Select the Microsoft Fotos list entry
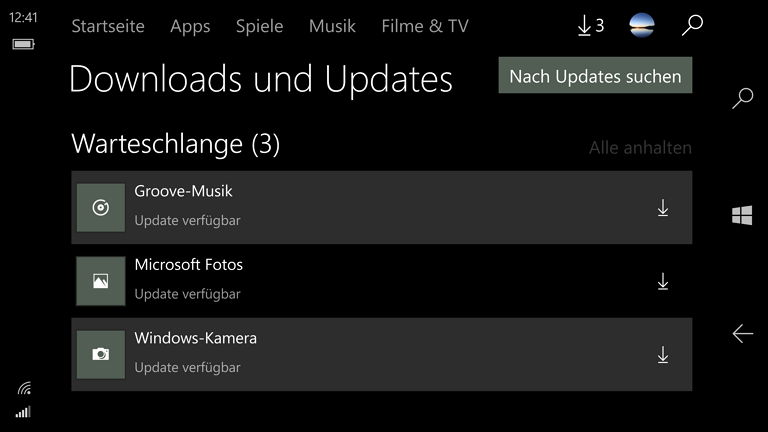This screenshot has height=432, width=768. tap(382, 281)
